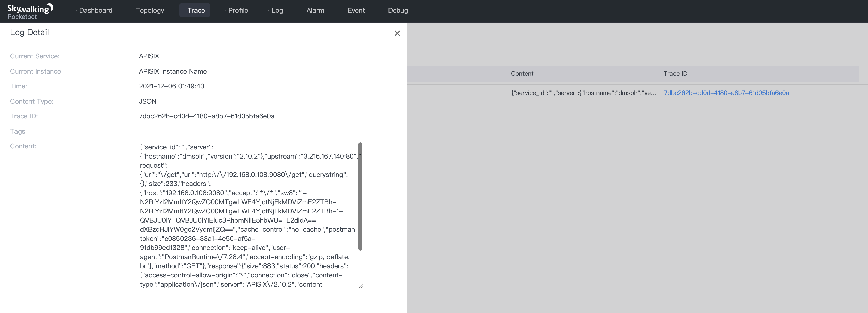Click the Content column header
Viewport: 868px width, 313px height.
coord(522,74)
